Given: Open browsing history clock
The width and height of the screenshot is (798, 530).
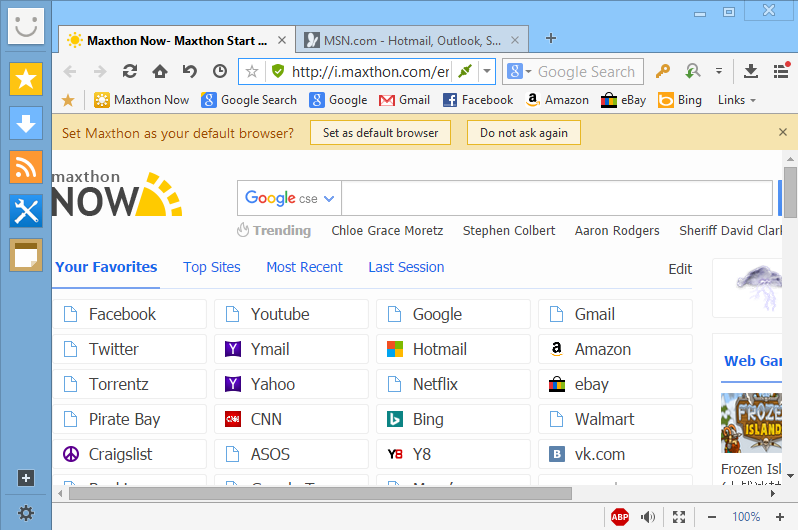Looking at the screenshot, I should click(x=220, y=71).
